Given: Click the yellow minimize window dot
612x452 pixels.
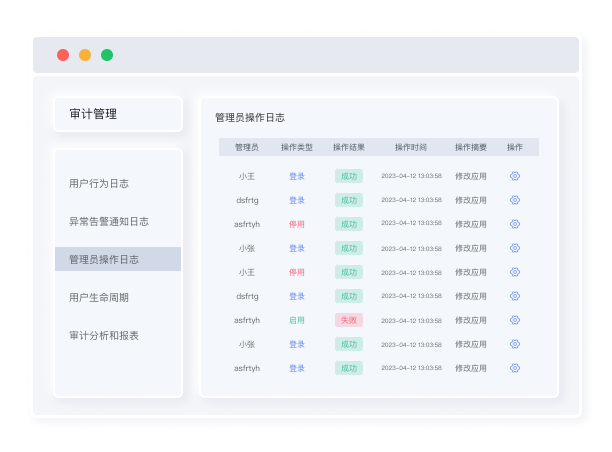Looking at the screenshot, I should click(x=85, y=55).
